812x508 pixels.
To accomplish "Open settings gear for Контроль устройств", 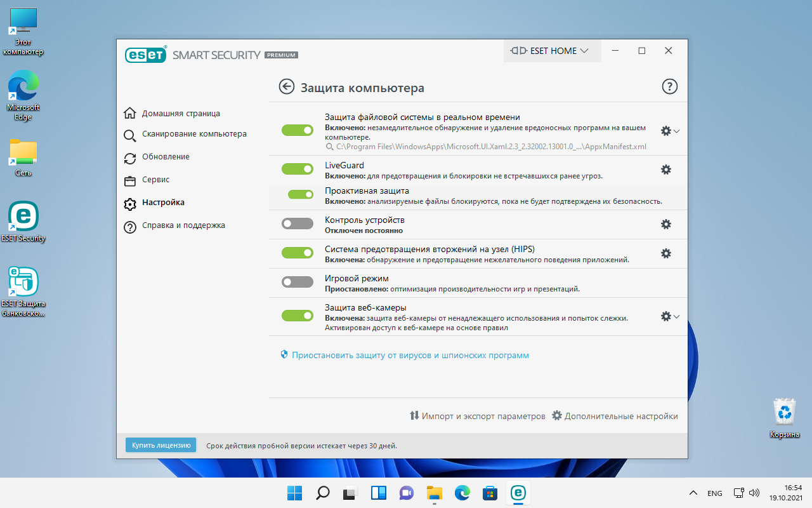I will click(x=665, y=224).
